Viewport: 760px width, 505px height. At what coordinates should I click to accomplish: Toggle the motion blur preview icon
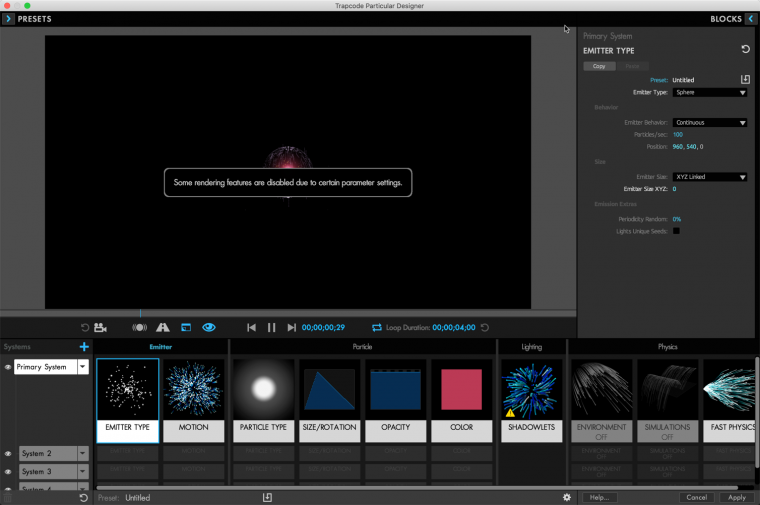140,328
